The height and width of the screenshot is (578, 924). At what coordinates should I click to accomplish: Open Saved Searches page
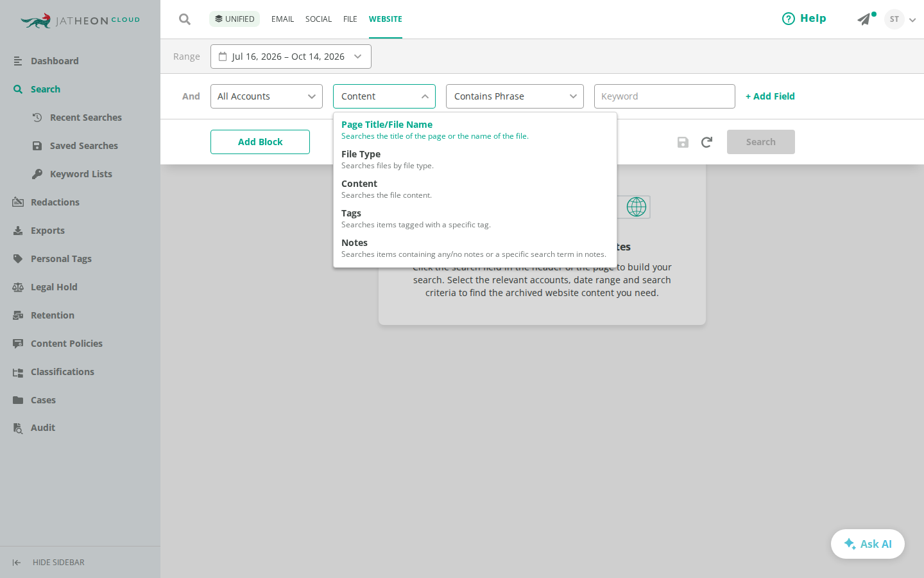pos(84,146)
